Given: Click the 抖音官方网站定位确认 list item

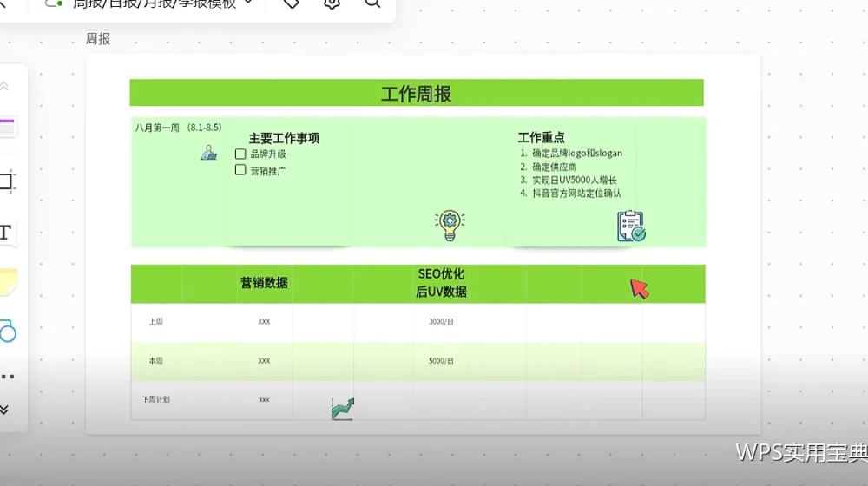Looking at the screenshot, I should pos(577,194).
